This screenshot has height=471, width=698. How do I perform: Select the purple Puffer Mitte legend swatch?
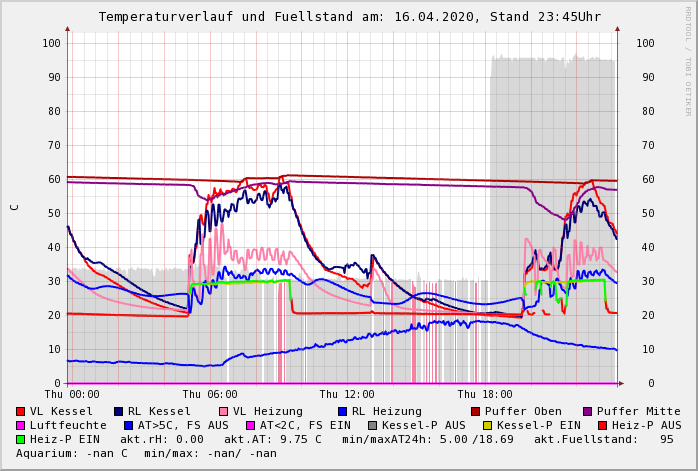587,412
